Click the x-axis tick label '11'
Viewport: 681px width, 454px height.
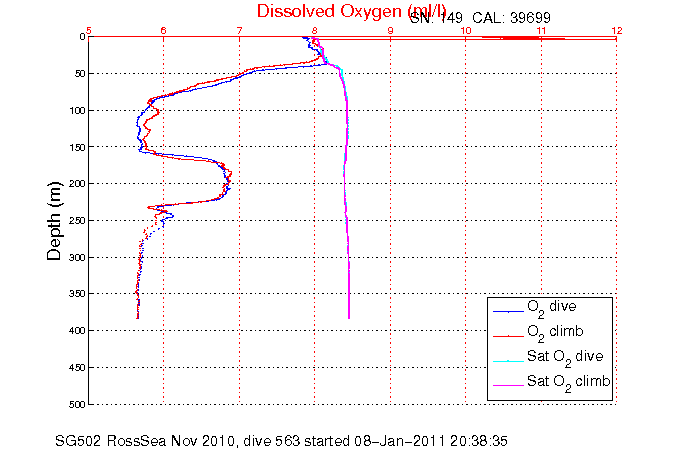pyautogui.click(x=541, y=30)
